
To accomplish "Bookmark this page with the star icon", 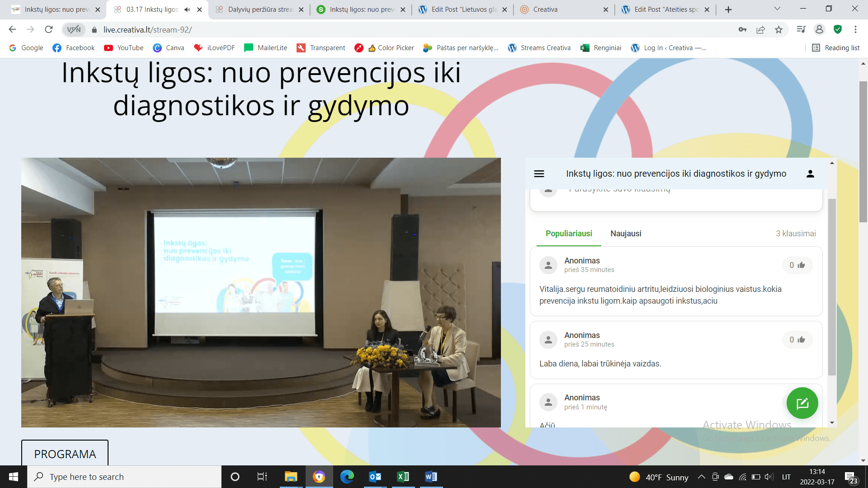I will (x=778, y=30).
